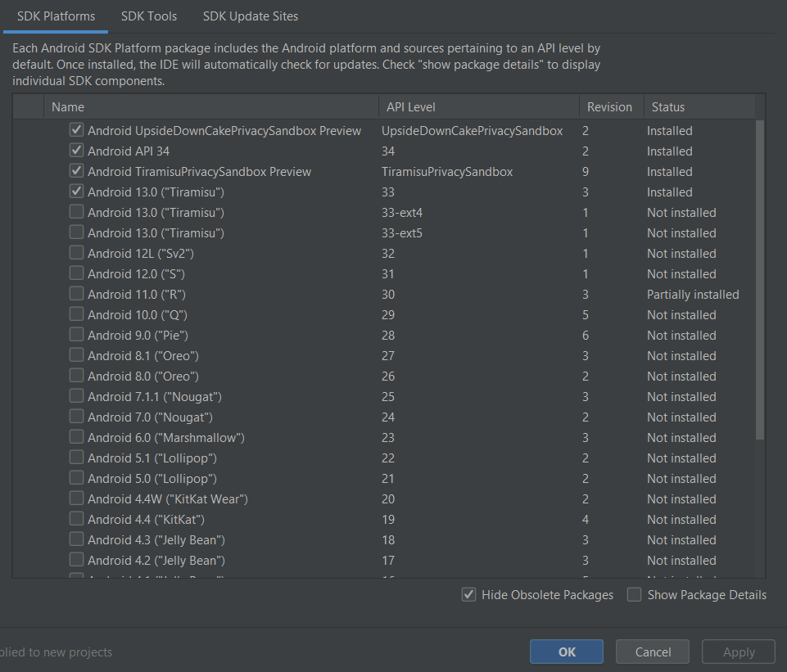Uncheck Android 13.0 Tiramisu API 33 checkbox
The image size is (787, 672).
pyautogui.click(x=76, y=192)
